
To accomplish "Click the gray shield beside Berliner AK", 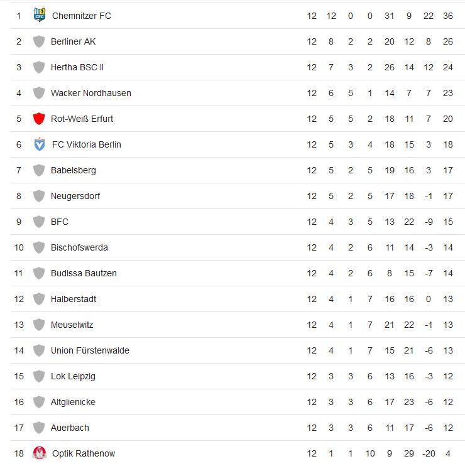I will [x=39, y=41].
